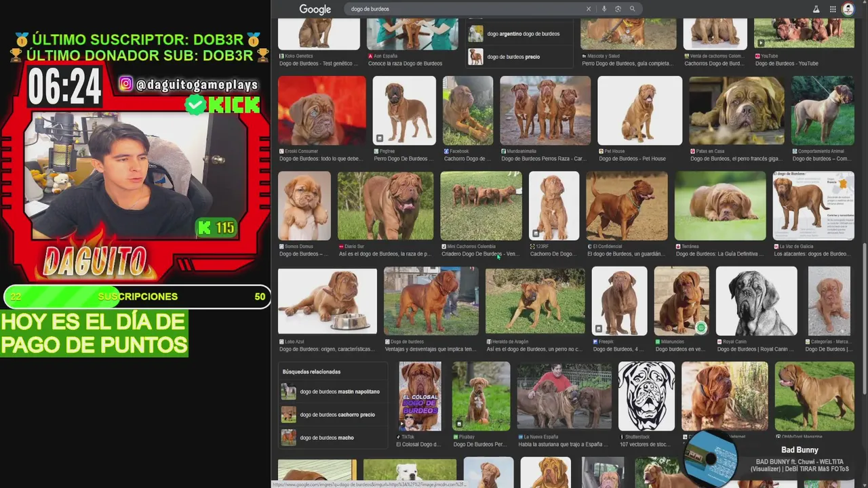Open the Google account avatar

coord(848,9)
